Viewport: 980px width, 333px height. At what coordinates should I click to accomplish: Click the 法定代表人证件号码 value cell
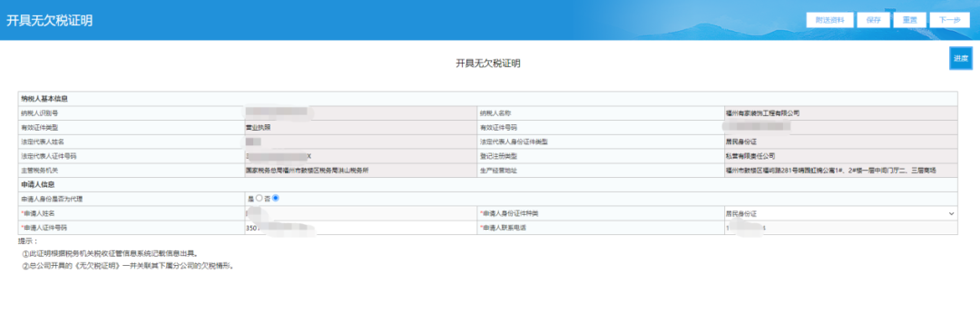pyautogui.click(x=360, y=156)
